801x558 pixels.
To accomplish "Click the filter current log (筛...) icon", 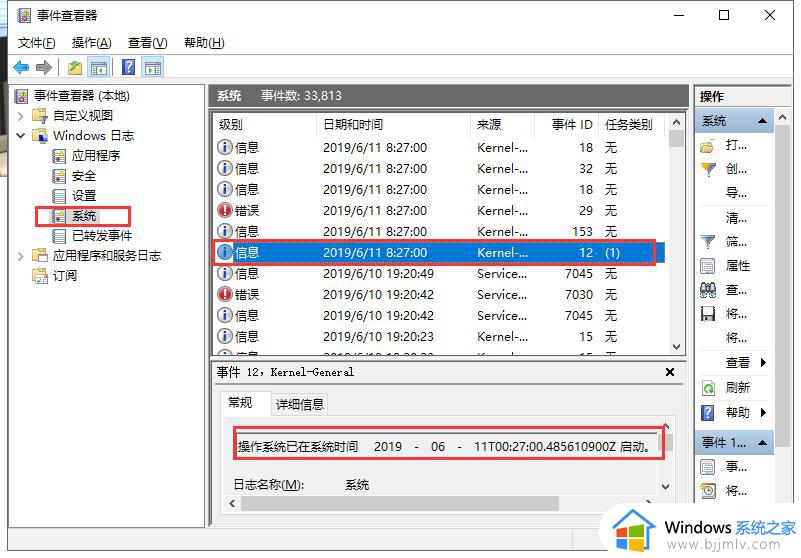I will coord(708,242).
